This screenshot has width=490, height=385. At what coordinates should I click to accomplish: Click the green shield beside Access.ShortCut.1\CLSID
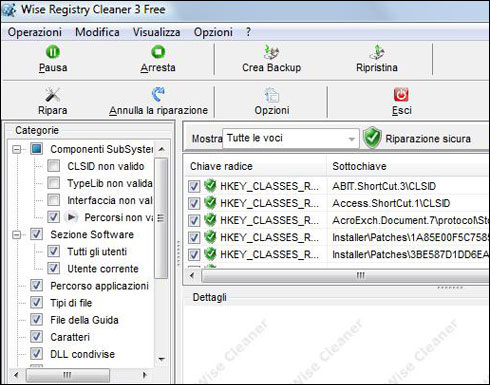pyautogui.click(x=210, y=203)
